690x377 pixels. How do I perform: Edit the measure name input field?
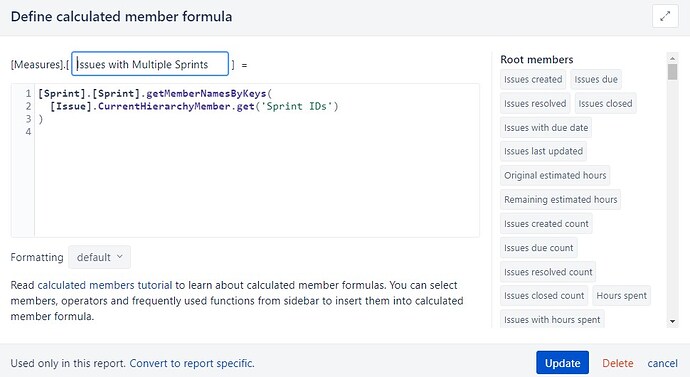click(150, 64)
